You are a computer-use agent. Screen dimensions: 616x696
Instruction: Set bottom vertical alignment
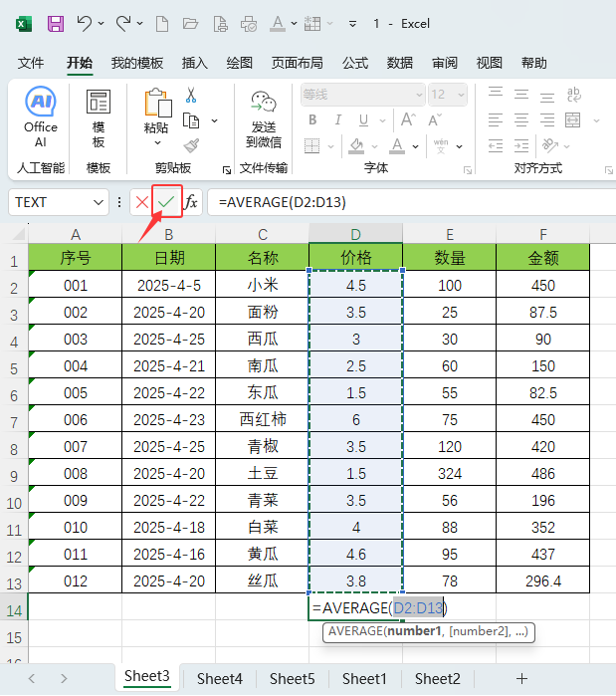click(547, 97)
